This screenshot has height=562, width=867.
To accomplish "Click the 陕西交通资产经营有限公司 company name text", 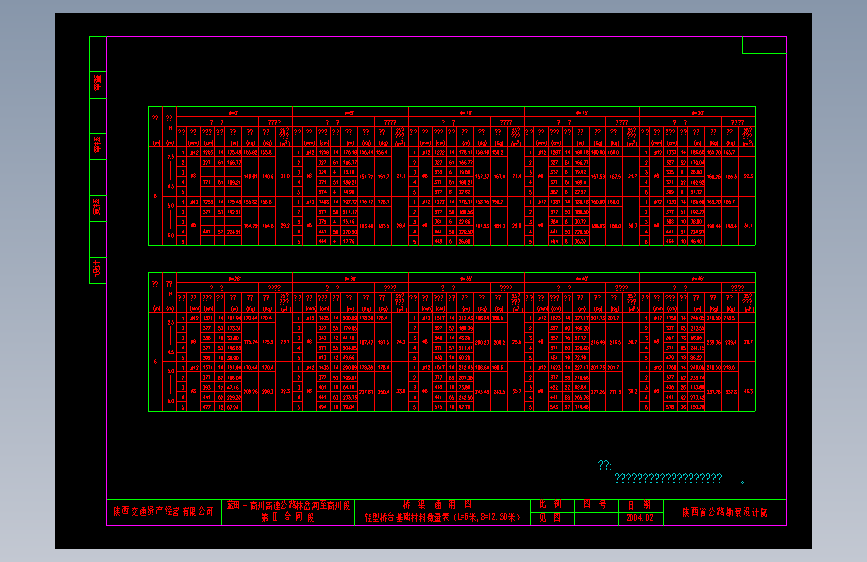I will pyautogui.click(x=164, y=512).
